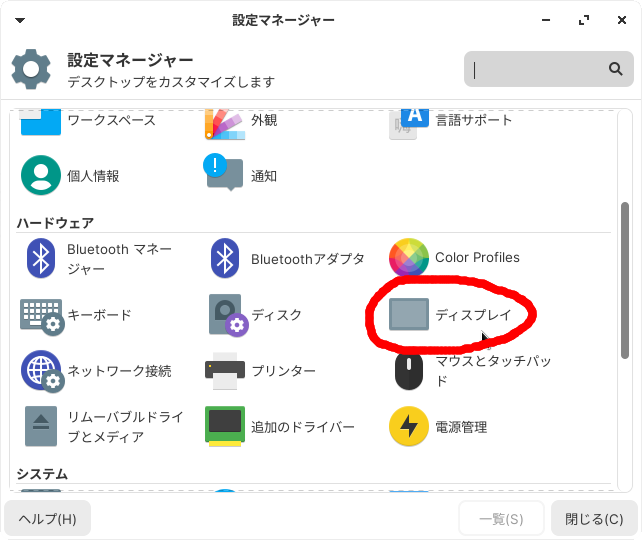This screenshot has height=540, width=642.
Task: Open the マウスとタッチパッド icon
Action: click(x=409, y=371)
